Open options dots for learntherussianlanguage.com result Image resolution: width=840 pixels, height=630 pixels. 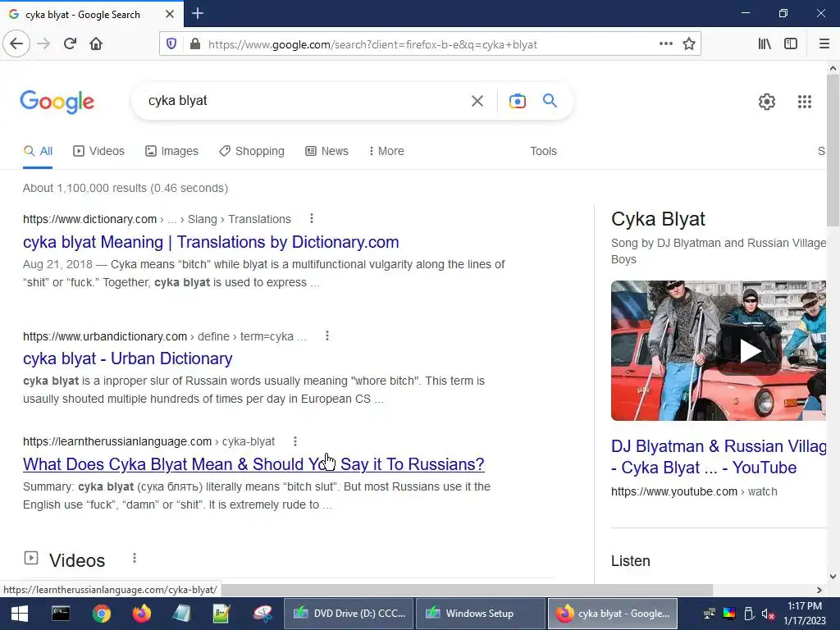coord(294,441)
